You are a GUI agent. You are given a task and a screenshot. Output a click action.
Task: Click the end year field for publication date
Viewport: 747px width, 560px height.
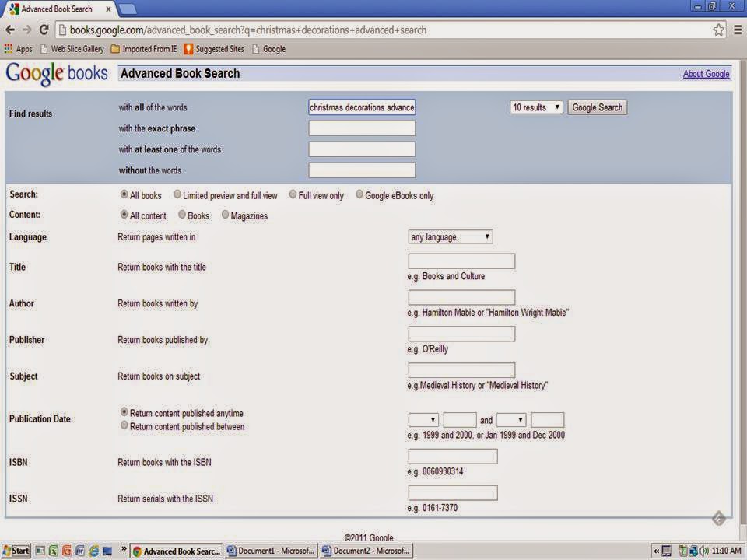pos(547,420)
